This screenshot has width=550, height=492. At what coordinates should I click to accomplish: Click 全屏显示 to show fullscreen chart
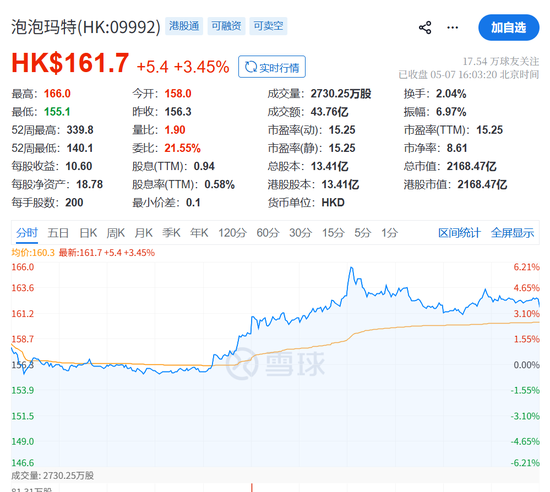(512, 232)
